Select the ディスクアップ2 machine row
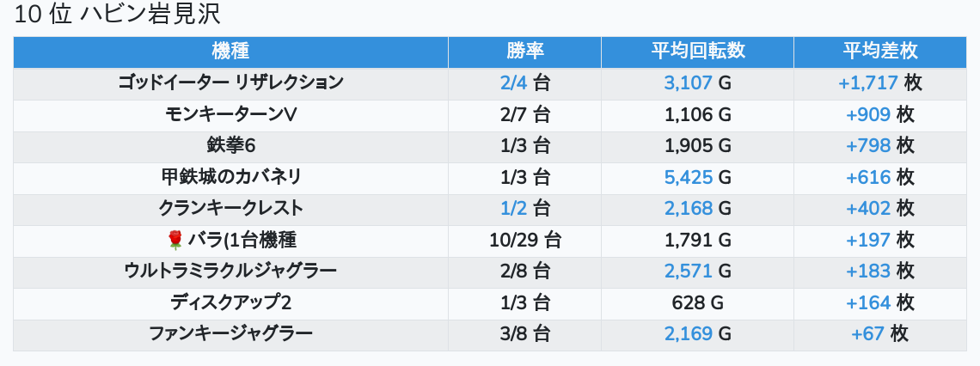Viewport: 980px width, 366px height. click(x=230, y=302)
